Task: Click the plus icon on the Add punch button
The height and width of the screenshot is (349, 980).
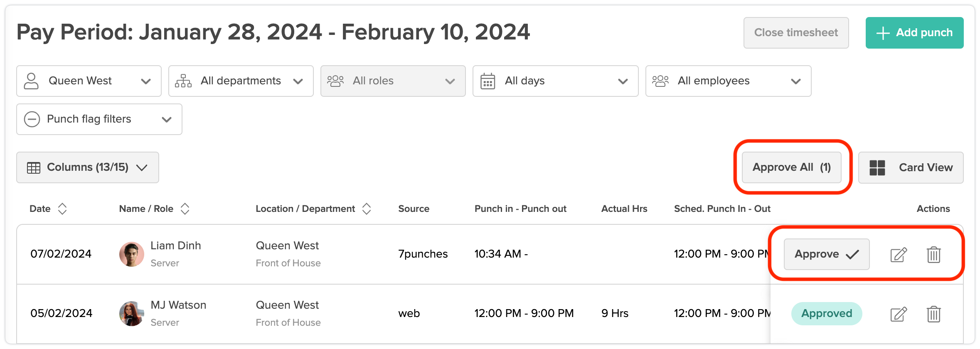Action: [x=882, y=32]
